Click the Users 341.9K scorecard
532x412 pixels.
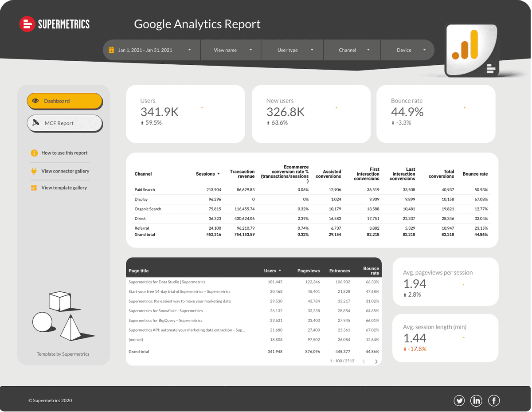[185, 114]
